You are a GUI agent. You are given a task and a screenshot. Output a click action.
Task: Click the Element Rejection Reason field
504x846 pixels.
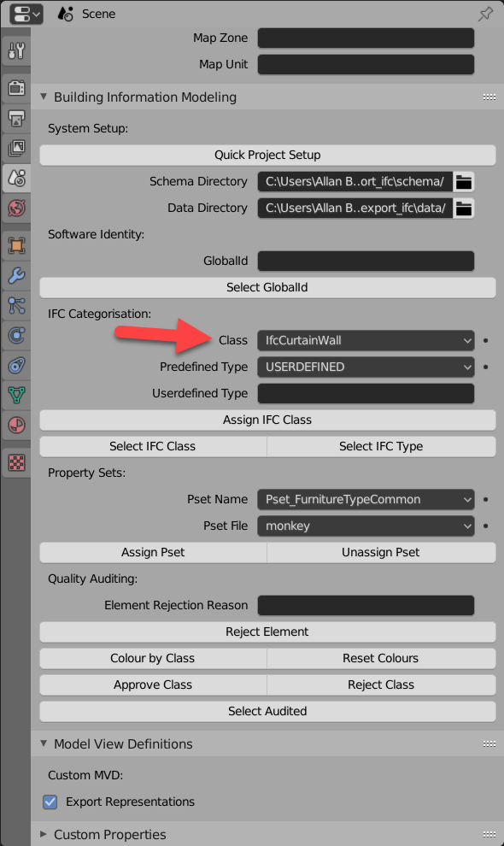pyautogui.click(x=366, y=605)
